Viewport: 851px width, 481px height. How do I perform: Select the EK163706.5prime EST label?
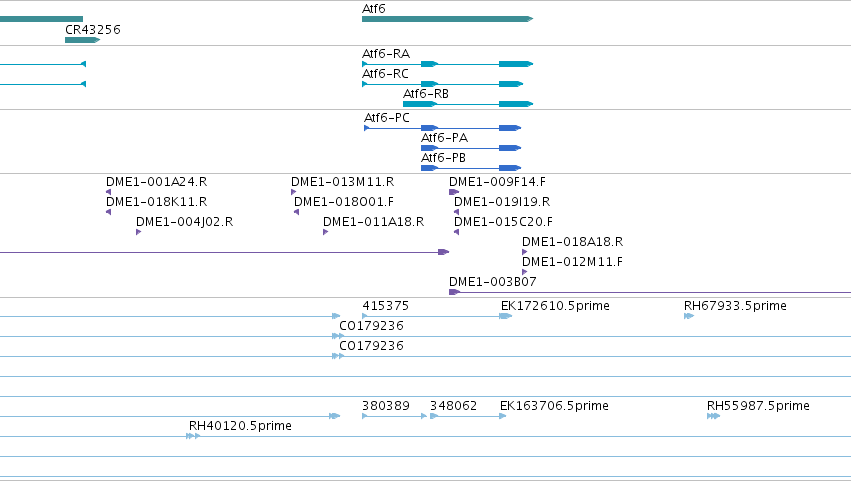pyautogui.click(x=554, y=406)
